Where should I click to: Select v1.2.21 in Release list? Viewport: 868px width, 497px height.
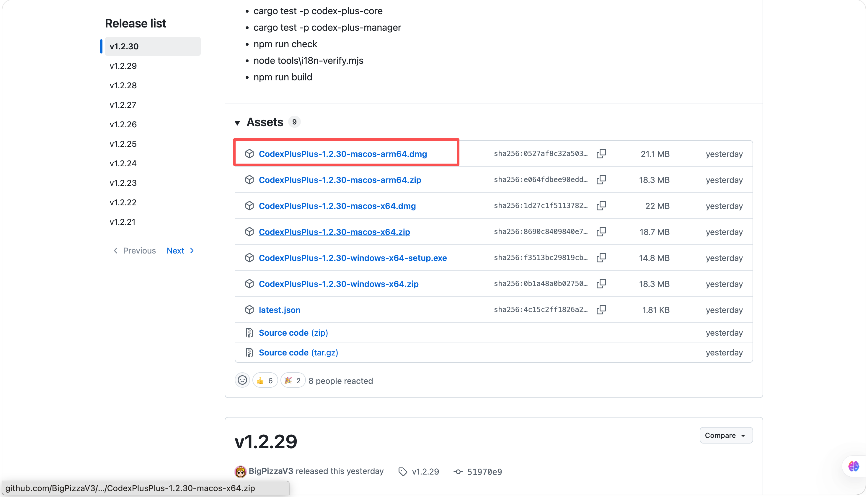153,222
